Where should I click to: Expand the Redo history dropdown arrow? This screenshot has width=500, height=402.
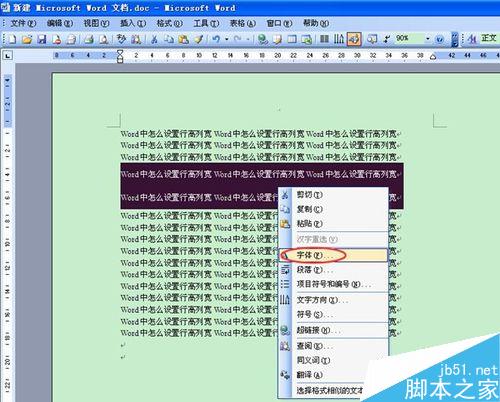tap(248, 39)
